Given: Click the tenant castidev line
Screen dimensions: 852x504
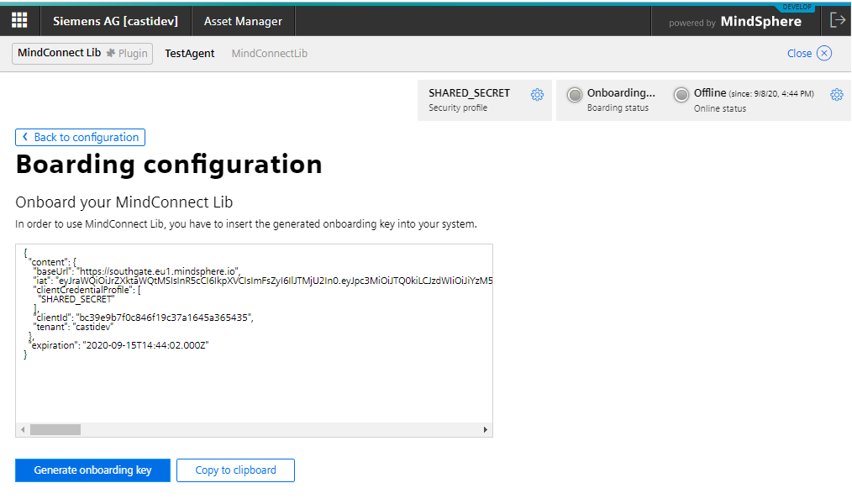Looking at the screenshot, I should [72, 327].
